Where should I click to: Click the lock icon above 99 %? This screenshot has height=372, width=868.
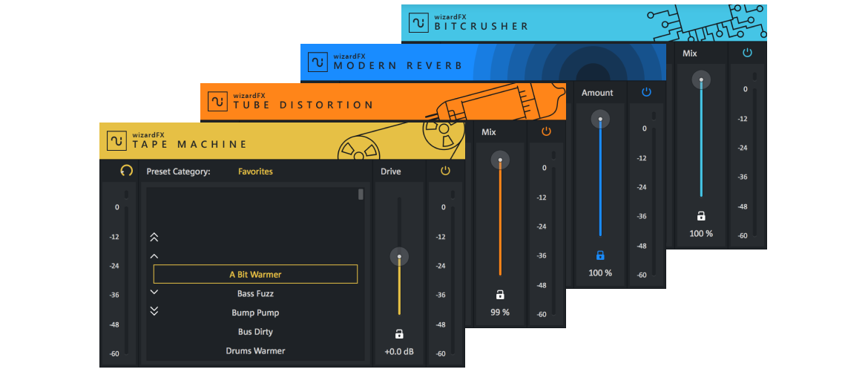coord(500,294)
